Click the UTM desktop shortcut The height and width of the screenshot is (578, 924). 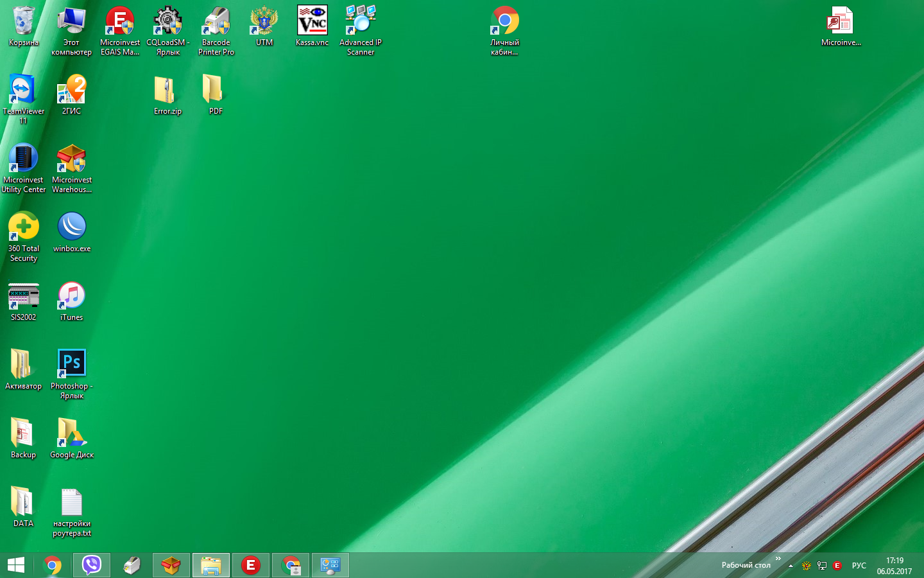coord(264,22)
